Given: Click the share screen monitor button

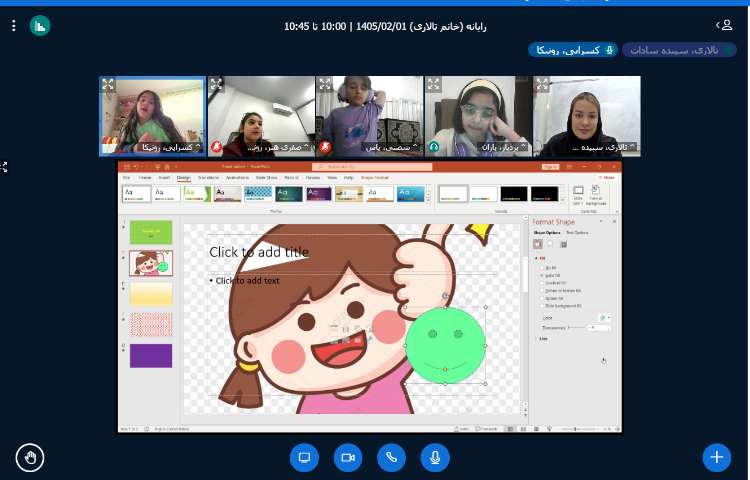Looking at the screenshot, I should pos(304,458).
